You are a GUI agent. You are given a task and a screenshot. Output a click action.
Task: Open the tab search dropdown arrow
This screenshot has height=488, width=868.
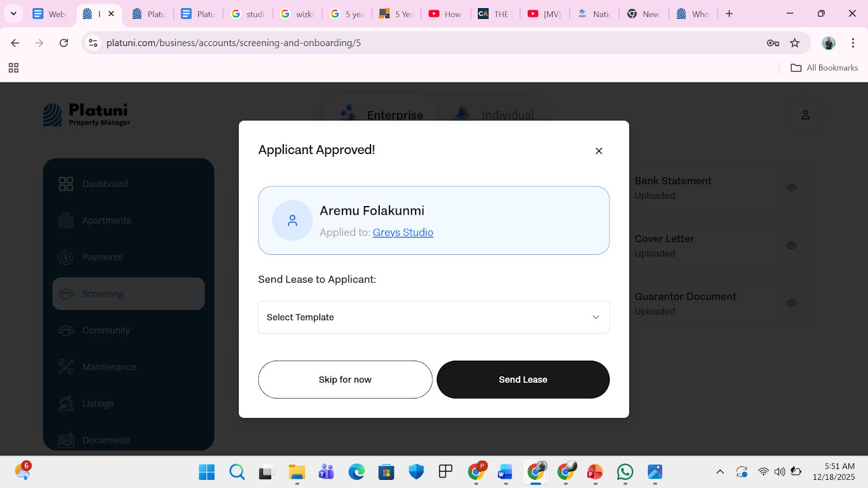(x=14, y=14)
